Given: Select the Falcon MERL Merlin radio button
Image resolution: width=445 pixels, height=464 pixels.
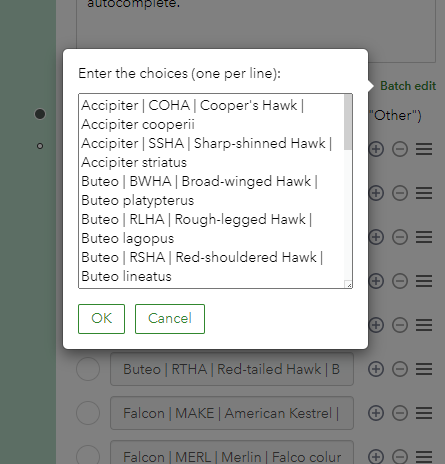Looking at the screenshot, I should pos(88,455).
